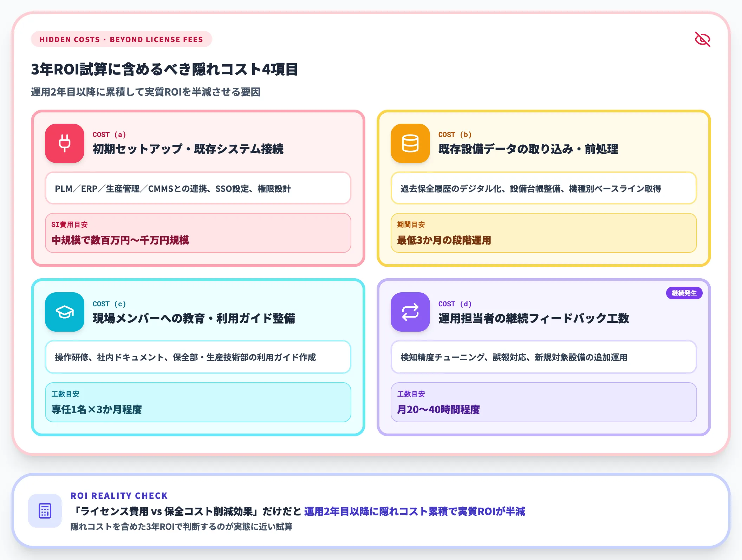Click the 過去保全履歴のデジタル化 description box

(x=544, y=188)
